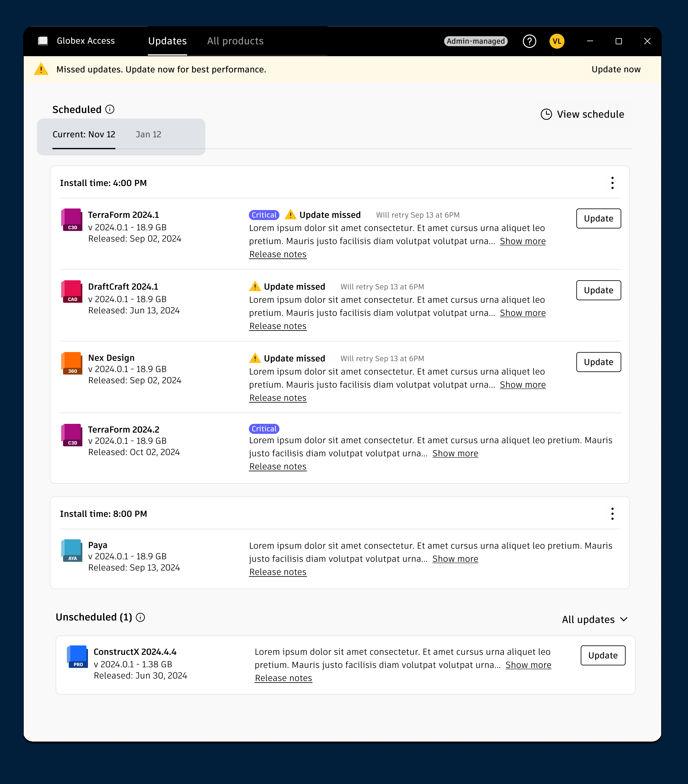The image size is (688, 784).
Task: Click the DraftCraft 2024.1 CAD product icon
Action: click(x=72, y=291)
